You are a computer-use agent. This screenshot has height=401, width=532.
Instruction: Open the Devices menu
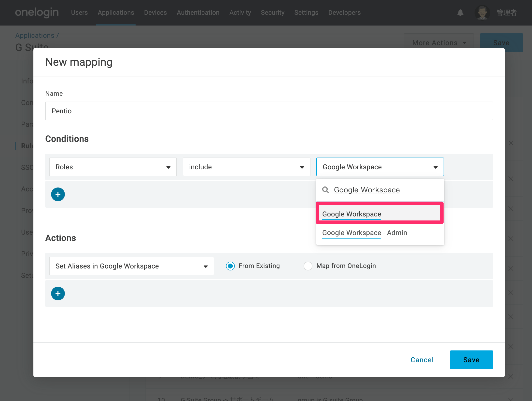(155, 13)
